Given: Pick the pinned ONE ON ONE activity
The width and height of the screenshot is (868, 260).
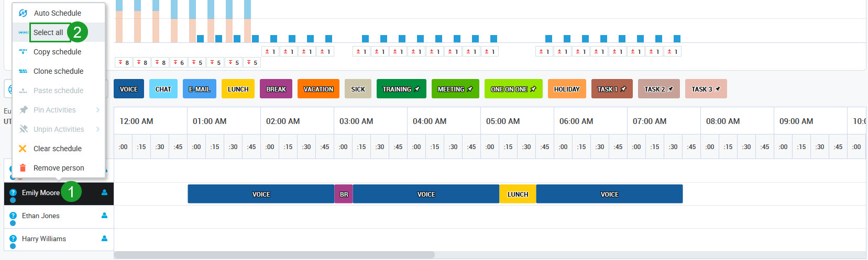Looking at the screenshot, I should click(x=513, y=89).
